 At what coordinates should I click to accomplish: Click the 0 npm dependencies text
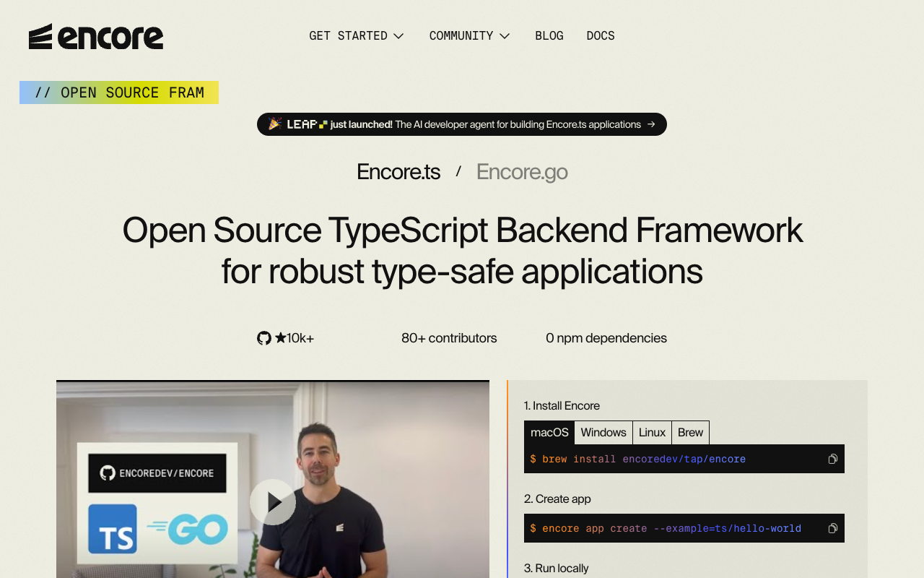pyautogui.click(x=606, y=338)
